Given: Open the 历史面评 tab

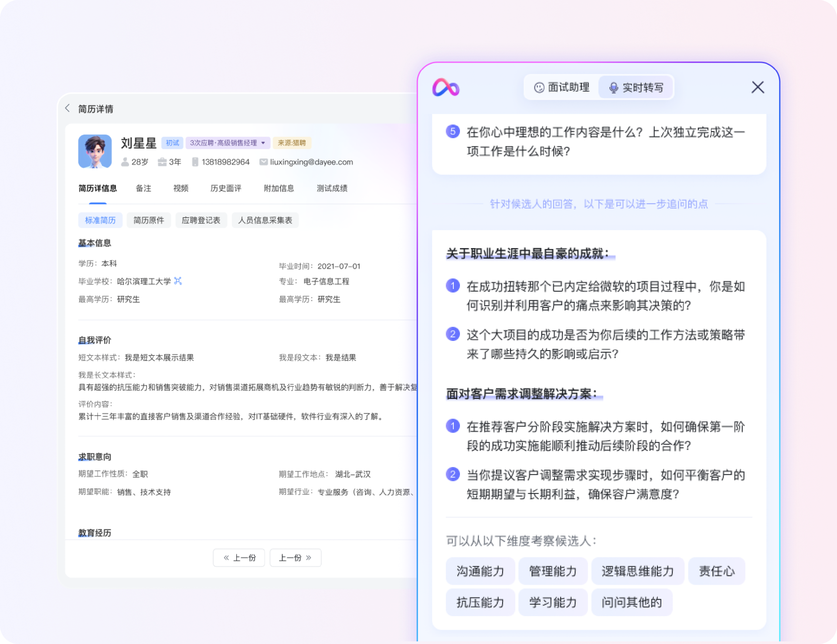Looking at the screenshot, I should coord(226,188).
